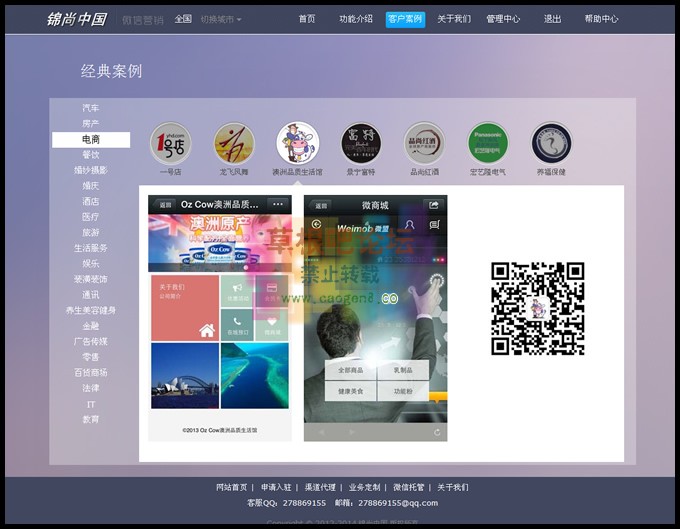This screenshot has height=529, width=680.
Task: Tap the megaphone 优惠活动 tile
Action: pyautogui.click(x=237, y=291)
